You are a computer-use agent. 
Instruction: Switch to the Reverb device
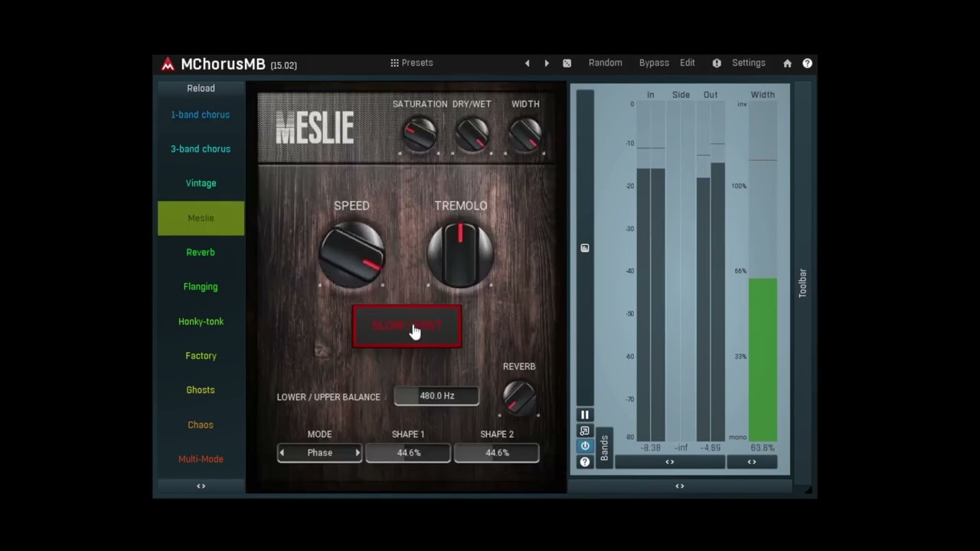201,253
